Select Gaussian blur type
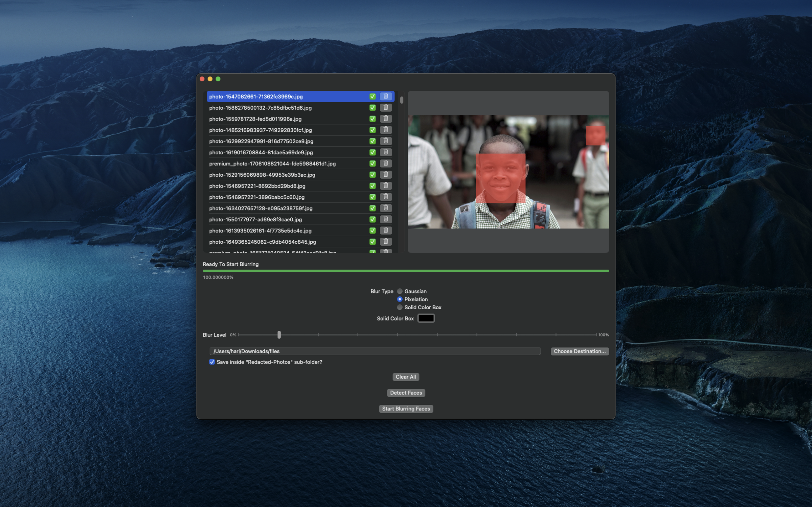 [400, 291]
